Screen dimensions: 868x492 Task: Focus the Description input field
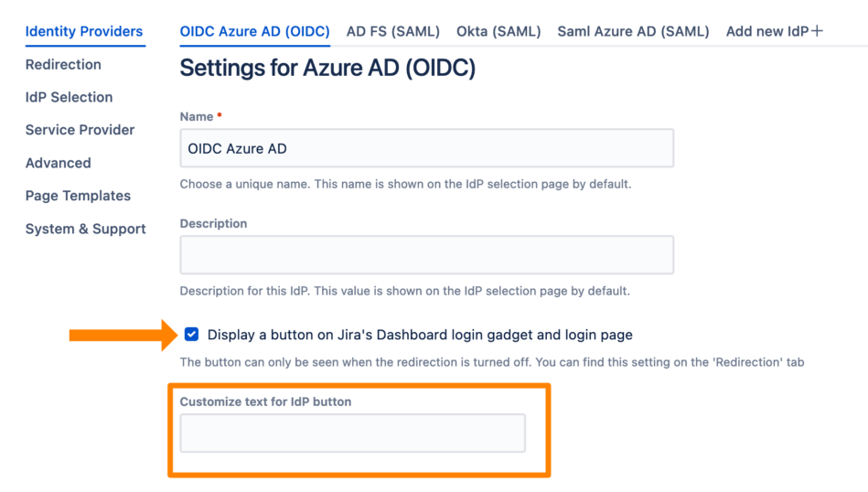coord(427,255)
